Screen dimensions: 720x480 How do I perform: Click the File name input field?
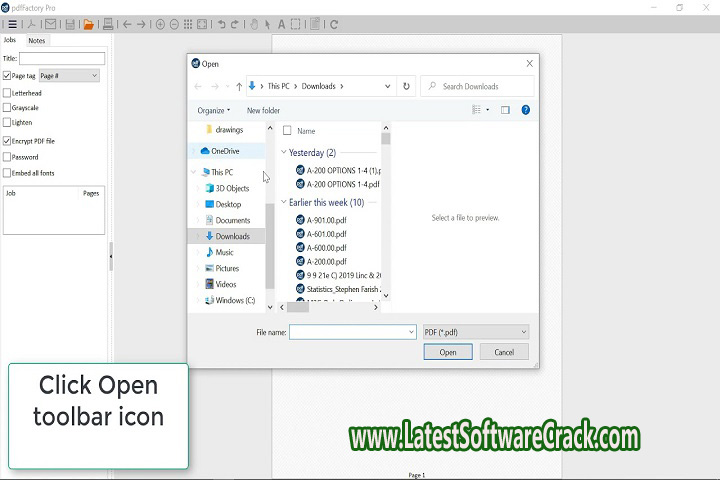click(352, 331)
